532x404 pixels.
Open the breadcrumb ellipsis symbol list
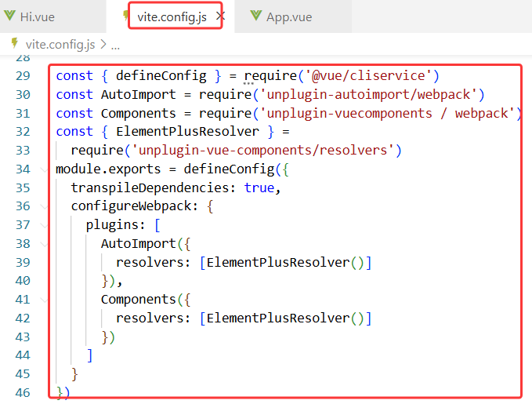click(115, 45)
